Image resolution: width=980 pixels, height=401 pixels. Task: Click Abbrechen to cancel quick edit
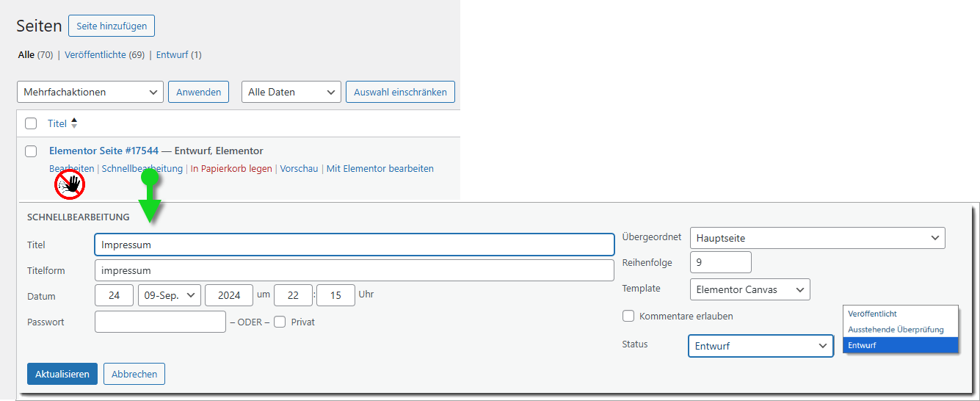(134, 374)
